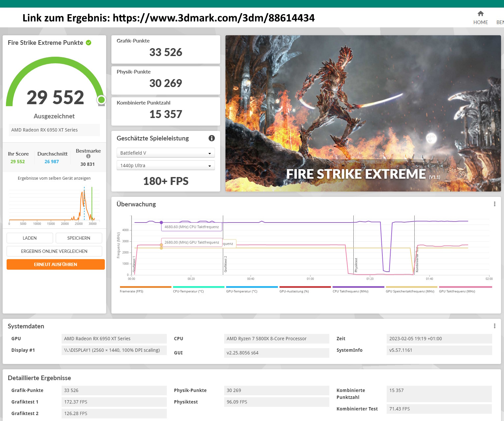Click the info icon under Bestmarke
Screen dimensions: 504x421
[x=88, y=156]
